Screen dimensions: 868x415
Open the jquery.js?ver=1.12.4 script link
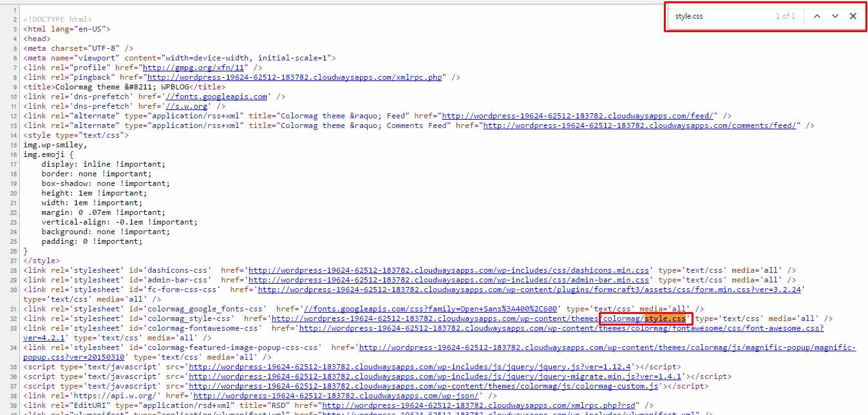coord(410,367)
